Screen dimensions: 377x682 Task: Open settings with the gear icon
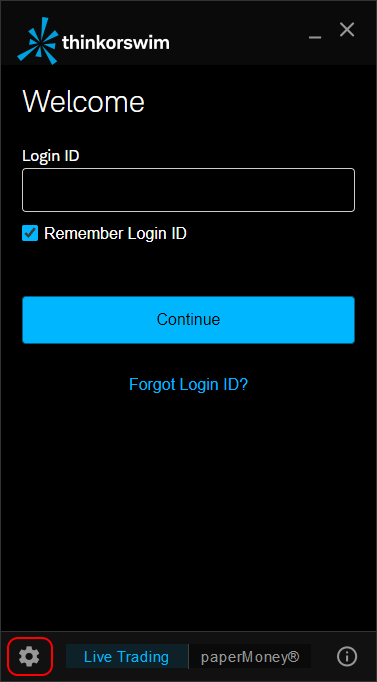30,656
